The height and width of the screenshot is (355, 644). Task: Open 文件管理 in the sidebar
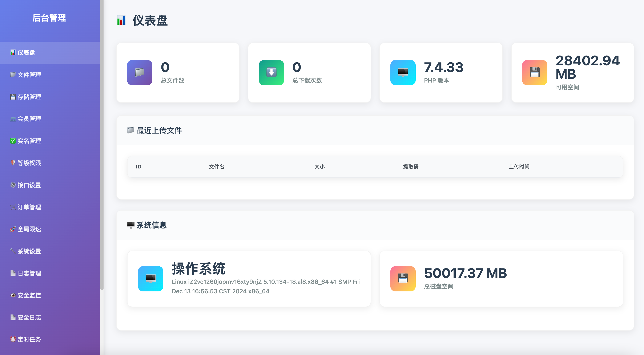point(50,75)
